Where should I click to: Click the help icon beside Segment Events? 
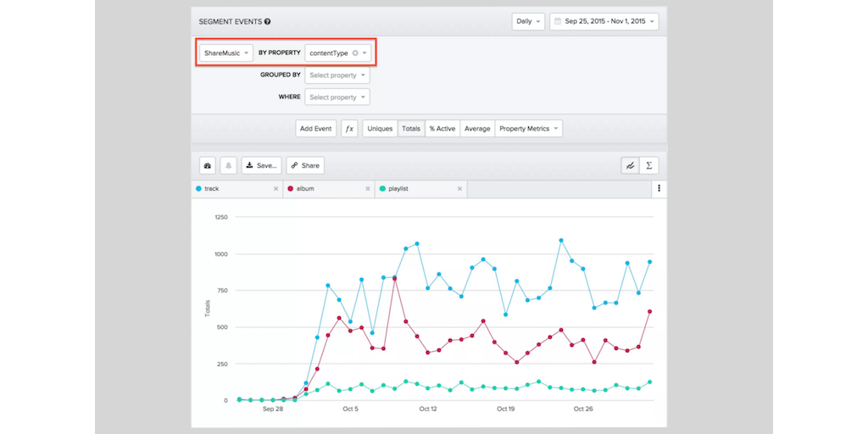268,21
